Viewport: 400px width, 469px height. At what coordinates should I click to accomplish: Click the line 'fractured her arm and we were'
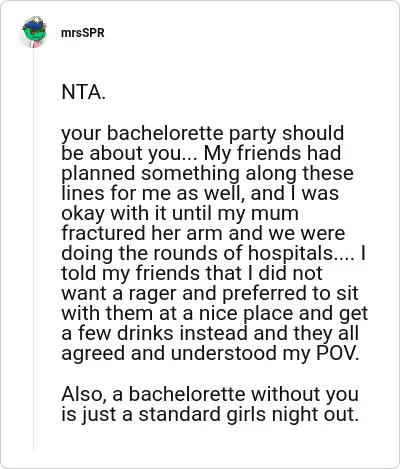click(x=203, y=233)
